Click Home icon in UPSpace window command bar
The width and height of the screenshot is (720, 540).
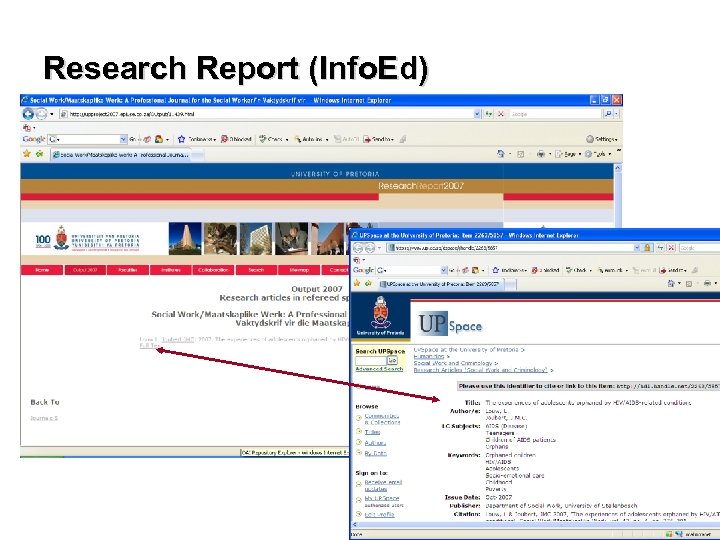tap(671, 284)
